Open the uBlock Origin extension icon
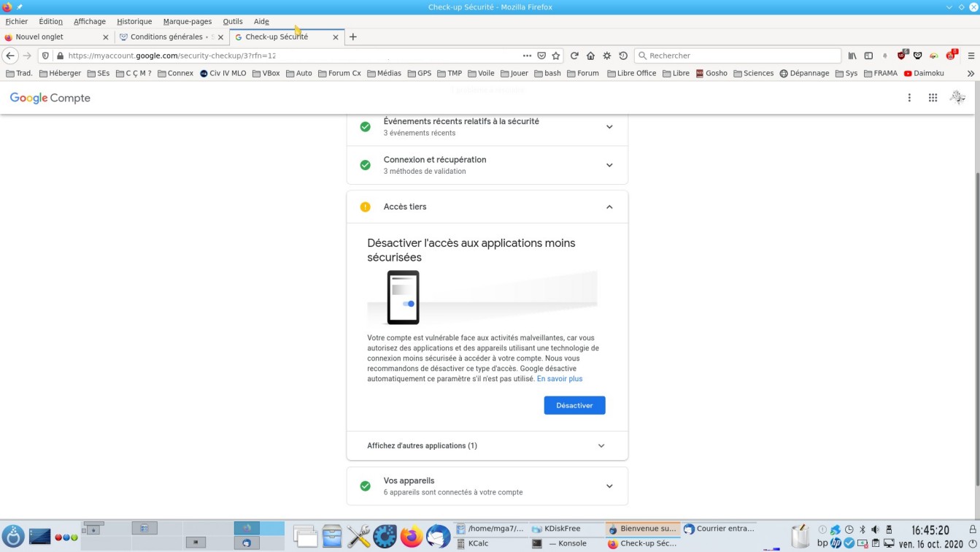The height and width of the screenshot is (552, 980). (x=902, y=55)
